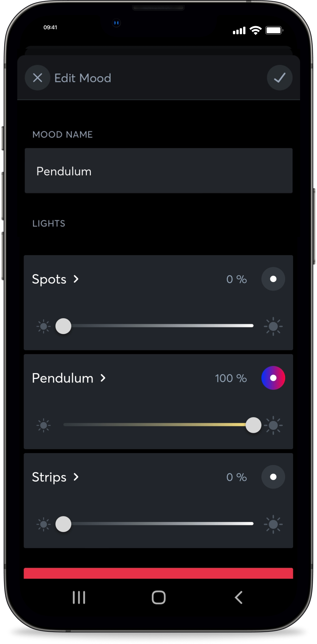The width and height of the screenshot is (317, 644).
Task: Click the Pendulum brightness slider handle
Action: [253, 425]
